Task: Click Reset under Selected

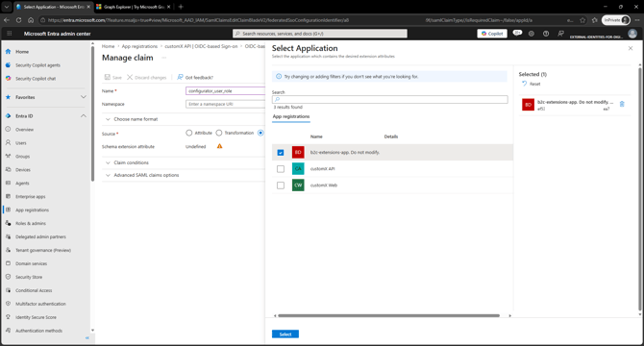Action: [531, 84]
